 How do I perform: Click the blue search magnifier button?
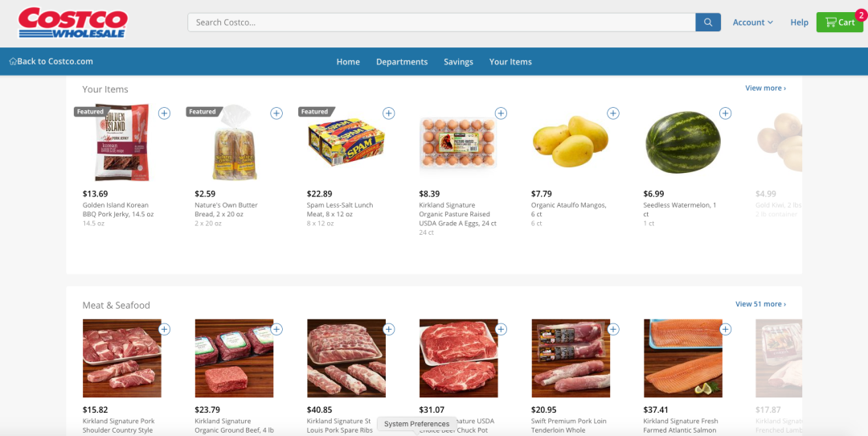708,23
